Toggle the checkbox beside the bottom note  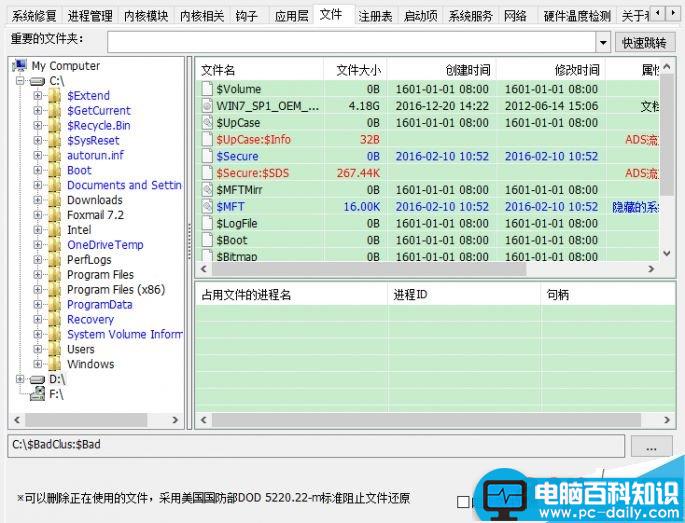[x=463, y=502]
